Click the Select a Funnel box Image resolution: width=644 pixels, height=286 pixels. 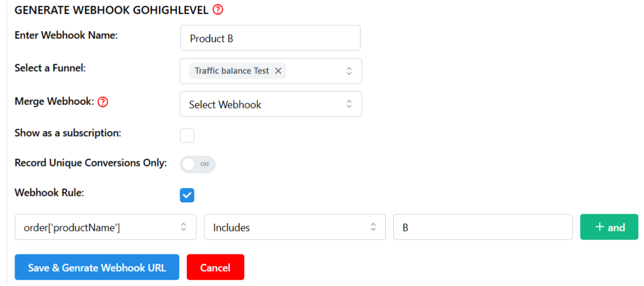tap(271, 71)
